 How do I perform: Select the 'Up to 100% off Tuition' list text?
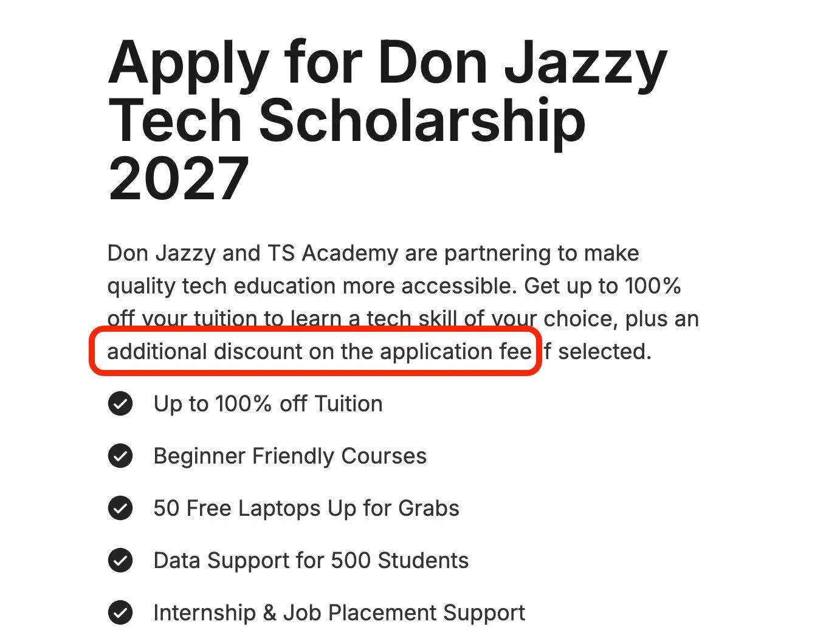pyautogui.click(x=268, y=403)
